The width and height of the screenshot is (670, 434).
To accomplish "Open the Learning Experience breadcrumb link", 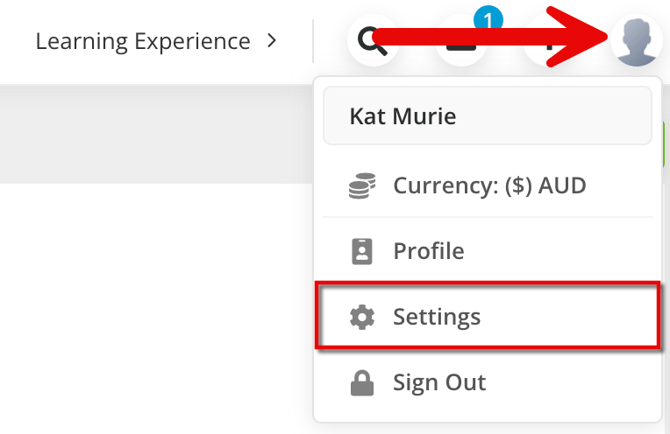I will click(x=142, y=42).
